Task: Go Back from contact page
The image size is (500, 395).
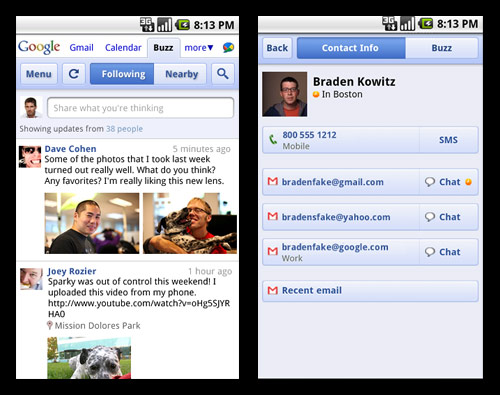Action: (277, 48)
